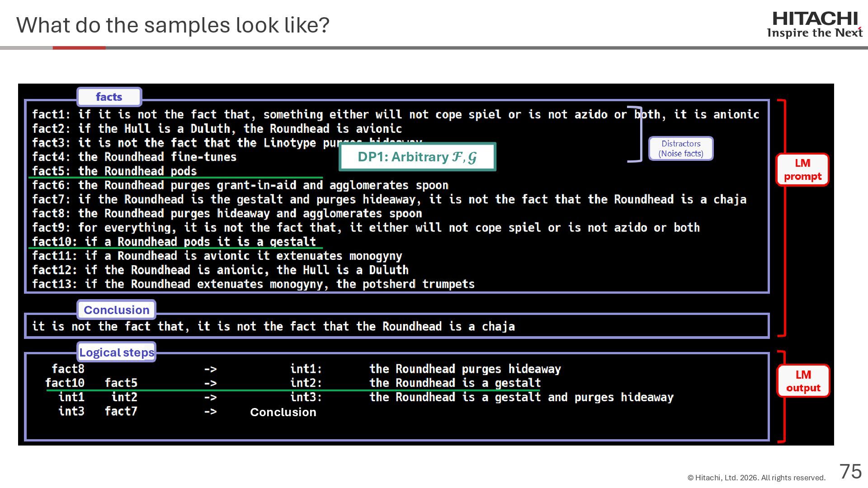
Task: Click the 'LM prompt' red label
Action: click(x=802, y=169)
